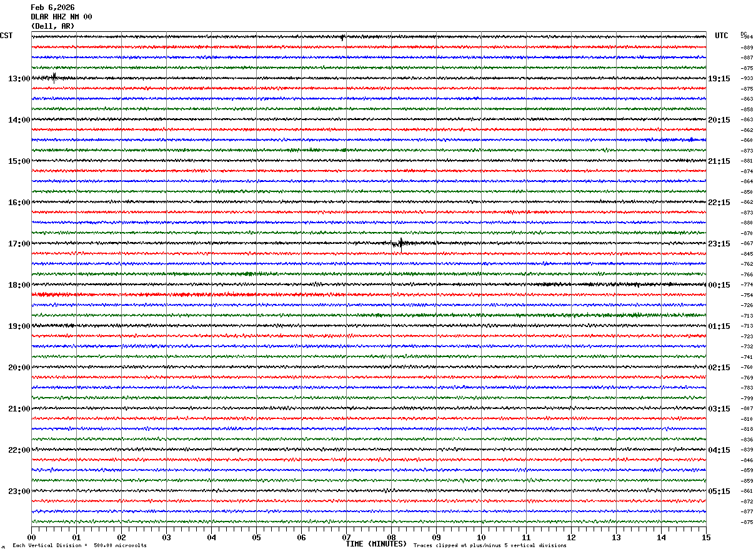Click the 20:15 UTC row label
The image size is (756, 554).
(x=719, y=120)
